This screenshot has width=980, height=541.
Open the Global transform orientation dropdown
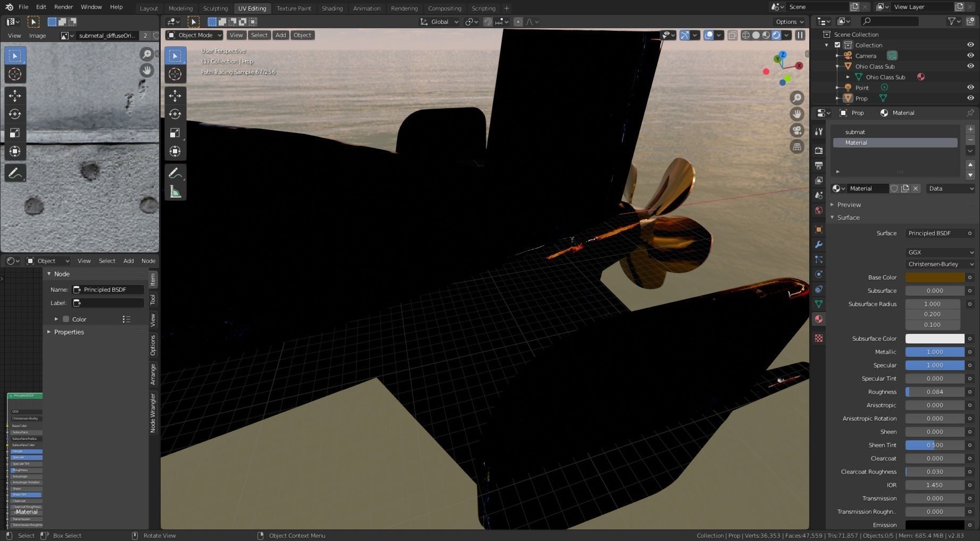point(439,22)
